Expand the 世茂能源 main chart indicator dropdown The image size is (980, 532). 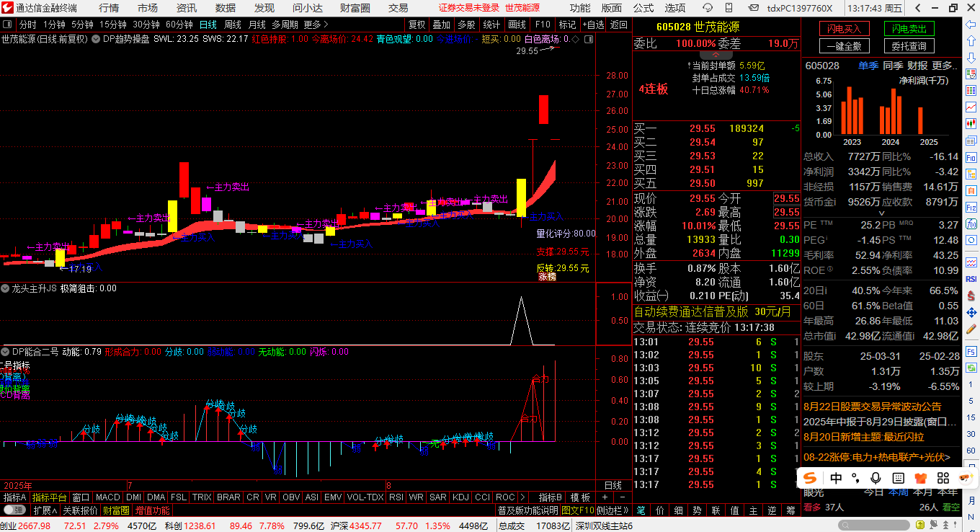pyautogui.click(x=95, y=39)
